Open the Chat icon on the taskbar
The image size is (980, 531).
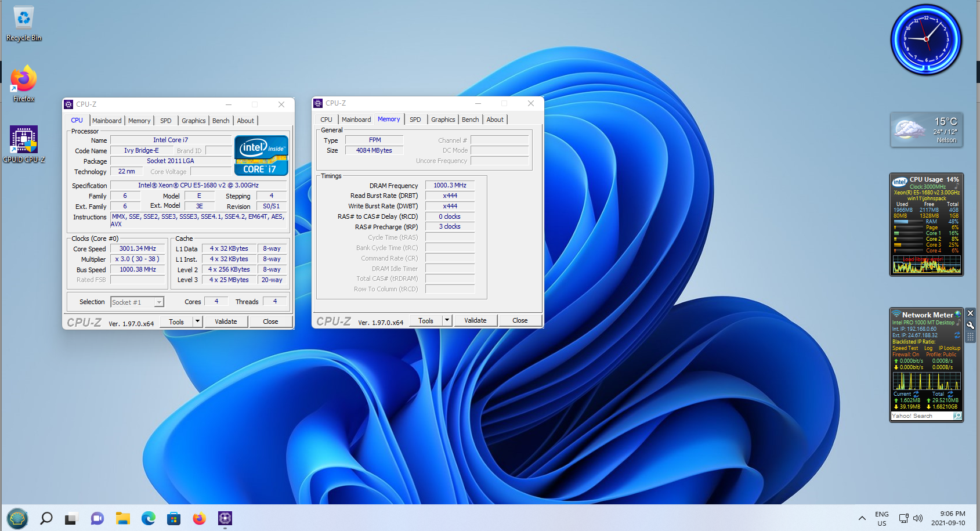97,518
